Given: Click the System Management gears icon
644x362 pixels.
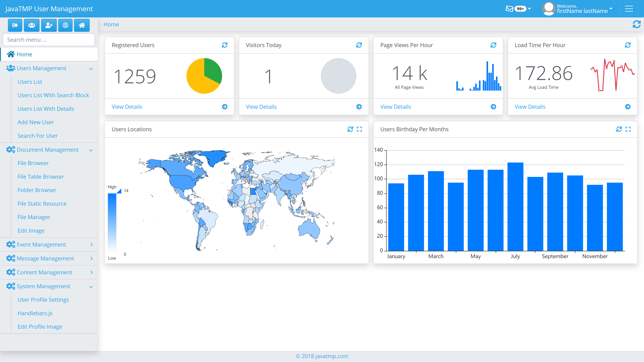Looking at the screenshot, I should (11, 286).
